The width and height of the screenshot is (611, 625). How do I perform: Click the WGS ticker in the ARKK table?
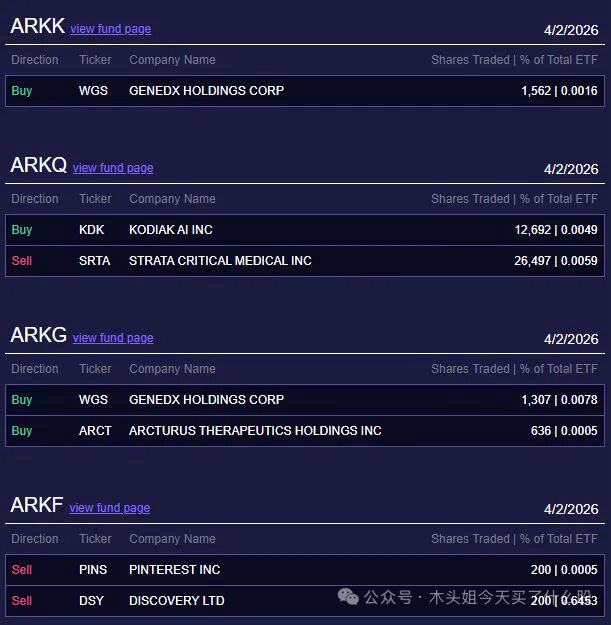93,91
